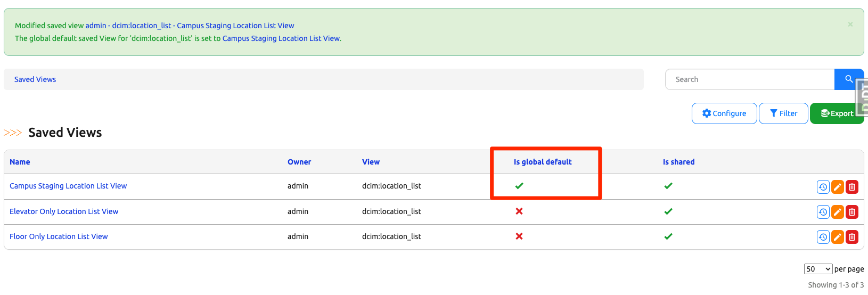Edit the Campus Staging Location List View
Viewport: 868px width, 295px height.
(838, 187)
